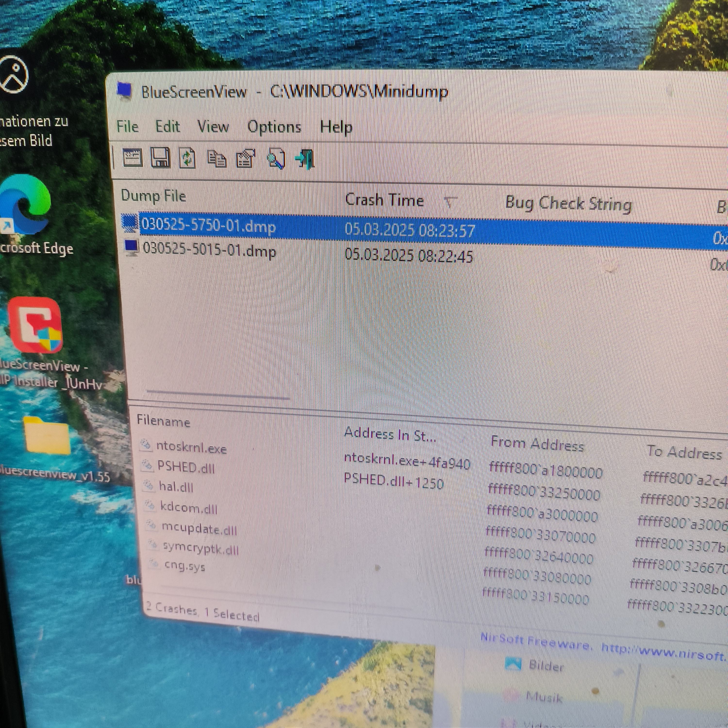Select dump file 030525-5015-01.dmp
This screenshot has width=728, height=728.
[209, 250]
